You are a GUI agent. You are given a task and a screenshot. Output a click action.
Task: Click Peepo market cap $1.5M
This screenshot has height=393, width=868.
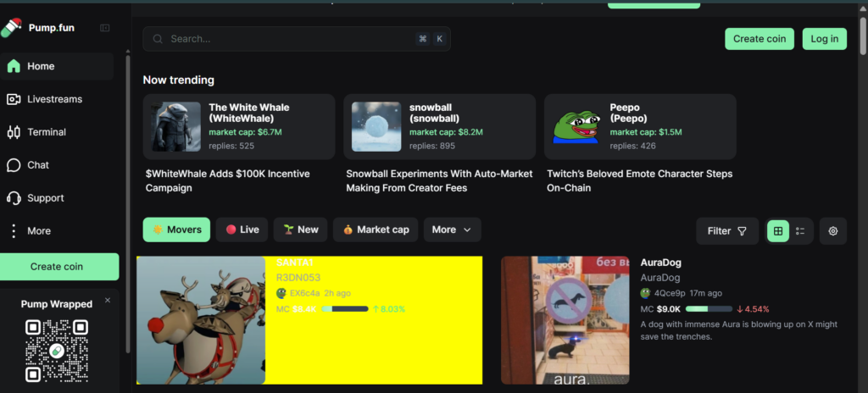click(646, 132)
